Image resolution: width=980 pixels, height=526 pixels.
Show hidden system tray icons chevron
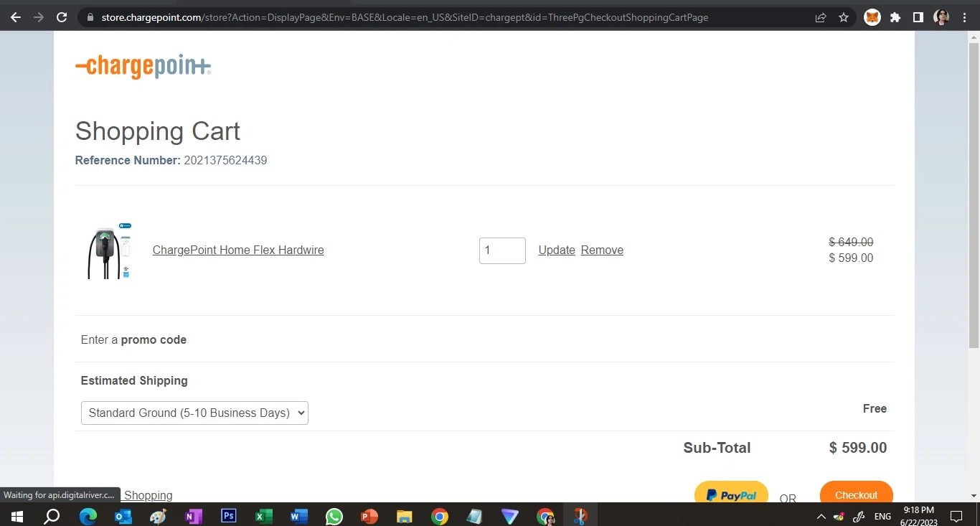pyautogui.click(x=821, y=516)
